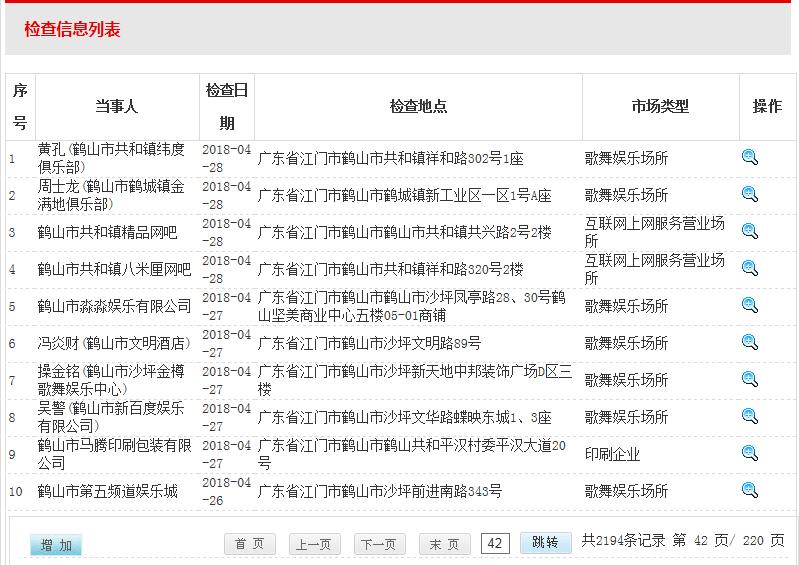Jump to last page 末页
799x565 pixels.
[444, 544]
